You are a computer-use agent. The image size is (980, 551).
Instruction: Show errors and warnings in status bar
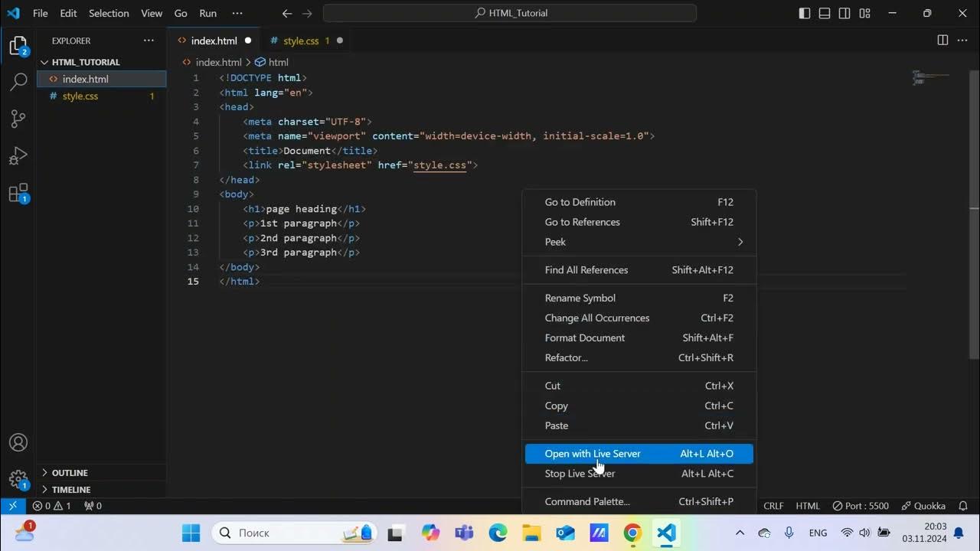pyautogui.click(x=52, y=506)
